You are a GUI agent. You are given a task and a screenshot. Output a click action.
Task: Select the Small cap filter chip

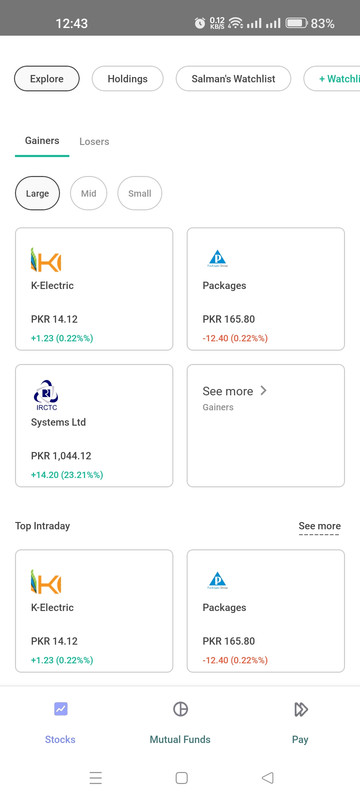coord(140,193)
